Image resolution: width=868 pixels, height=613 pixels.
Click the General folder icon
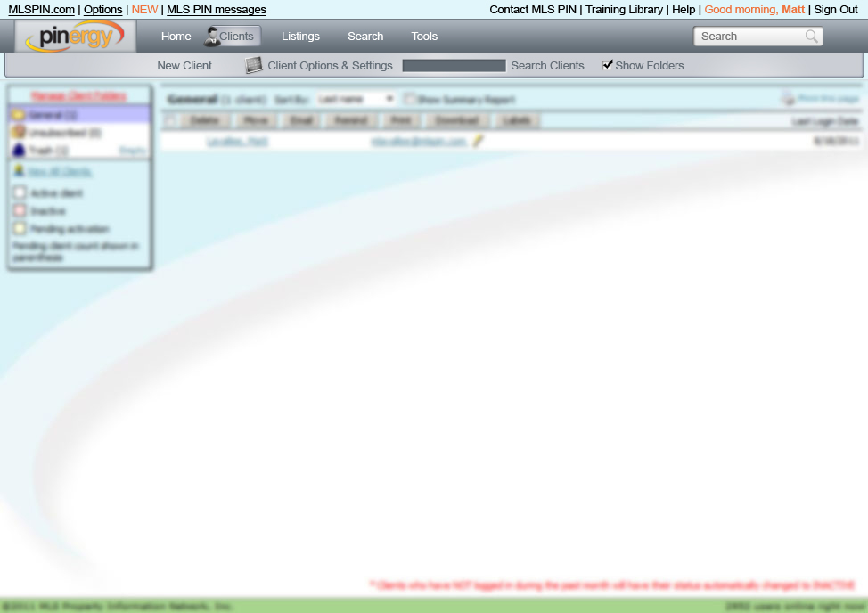pyautogui.click(x=18, y=115)
